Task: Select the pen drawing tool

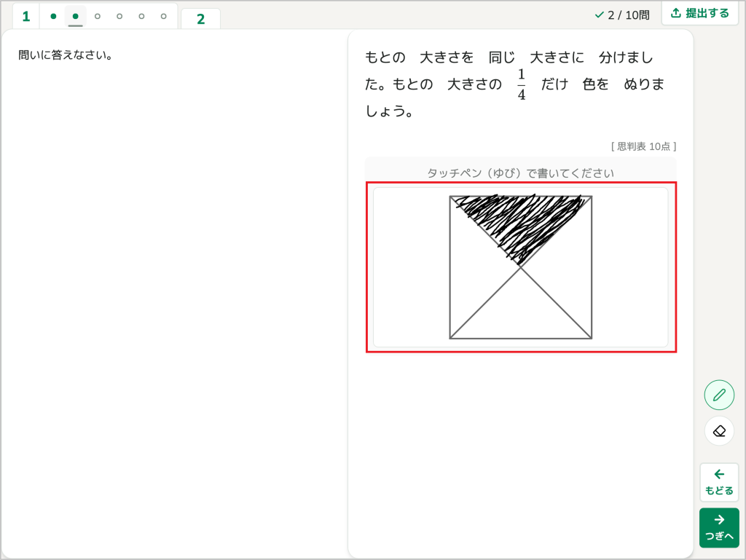Action: (719, 395)
